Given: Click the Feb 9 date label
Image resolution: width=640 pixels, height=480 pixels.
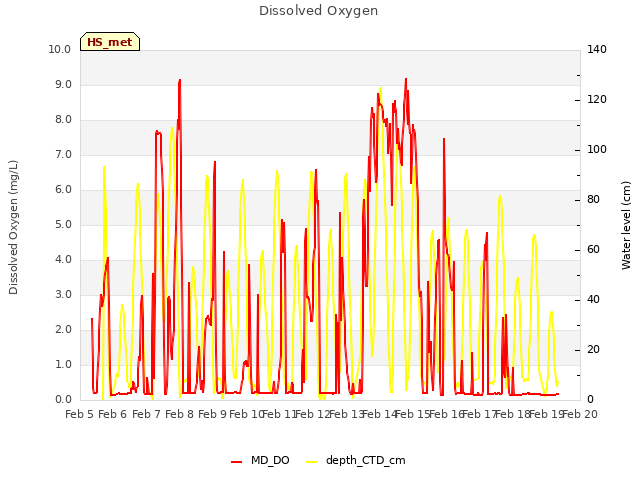Looking at the screenshot, I should pos(212,415).
